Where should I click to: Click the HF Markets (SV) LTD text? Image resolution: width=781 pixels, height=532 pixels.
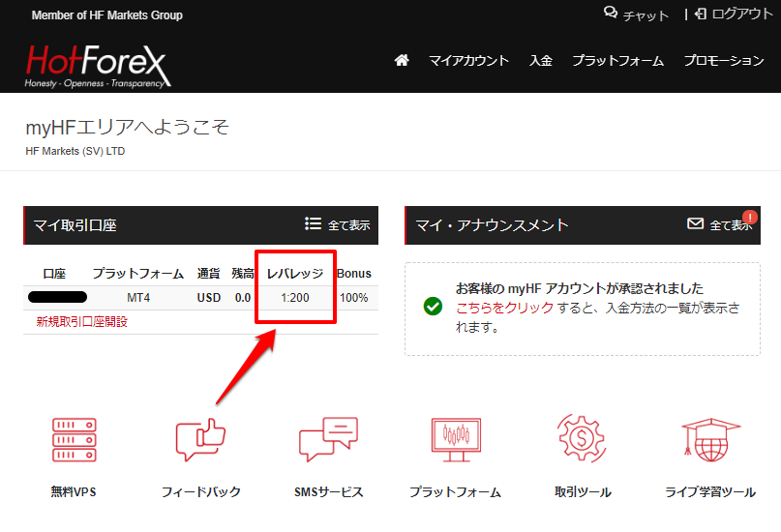(75, 151)
